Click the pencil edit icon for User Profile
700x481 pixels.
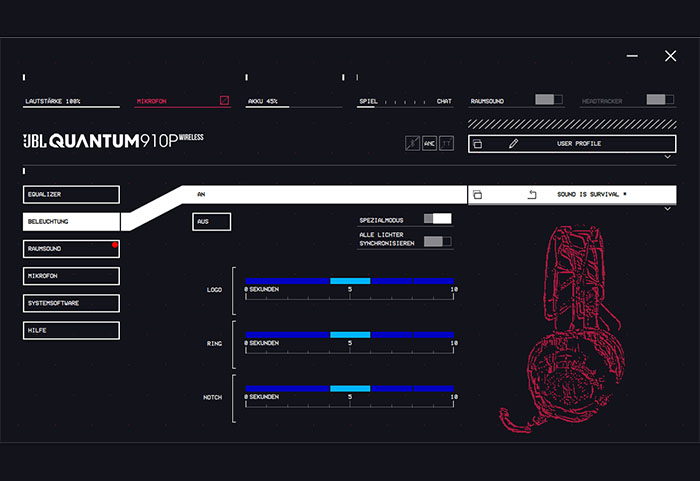(513, 143)
